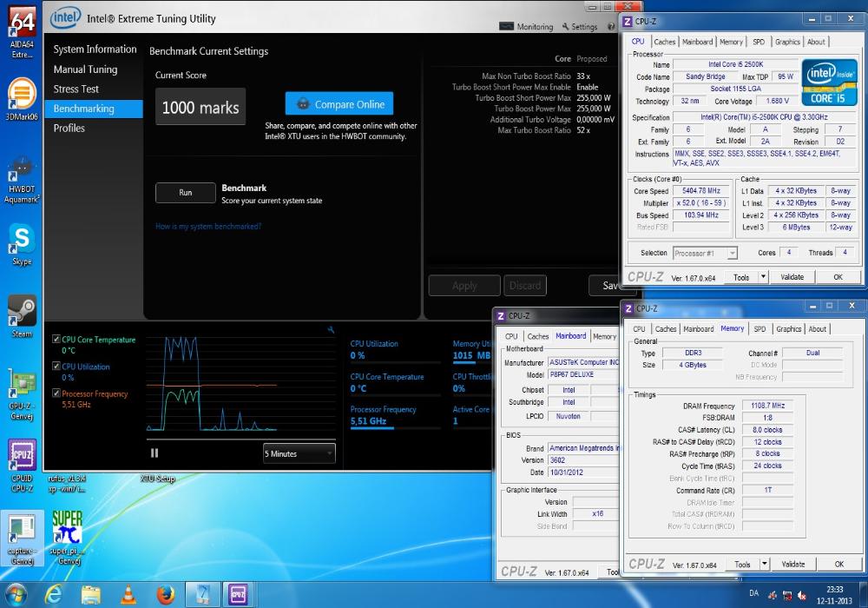Switch to Caches tab in CPU-Z CPU window
The width and height of the screenshot is (868, 608).
tap(664, 42)
